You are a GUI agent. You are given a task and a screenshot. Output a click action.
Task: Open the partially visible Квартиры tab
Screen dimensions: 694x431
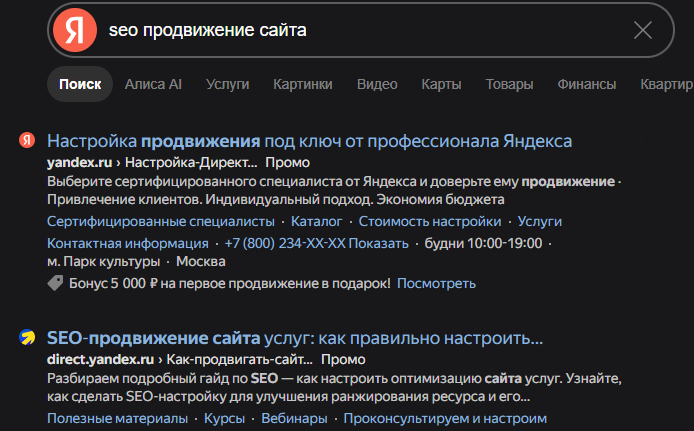[667, 84]
